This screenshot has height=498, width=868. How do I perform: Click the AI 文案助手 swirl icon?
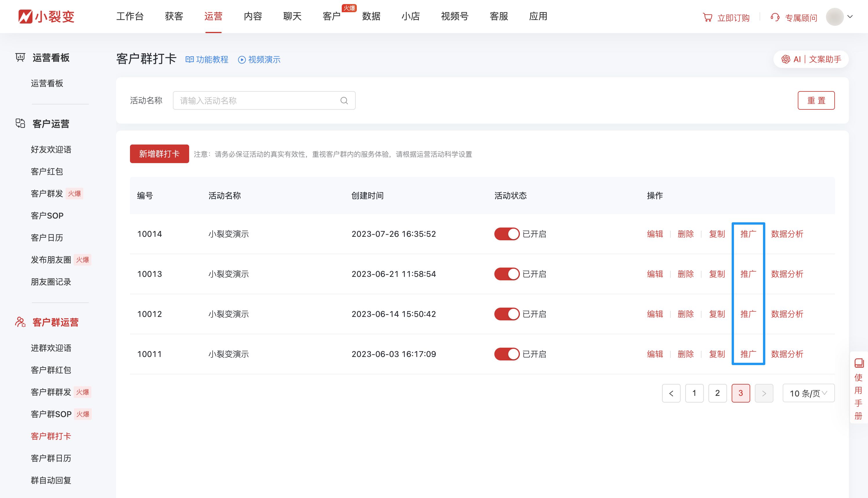tap(786, 59)
